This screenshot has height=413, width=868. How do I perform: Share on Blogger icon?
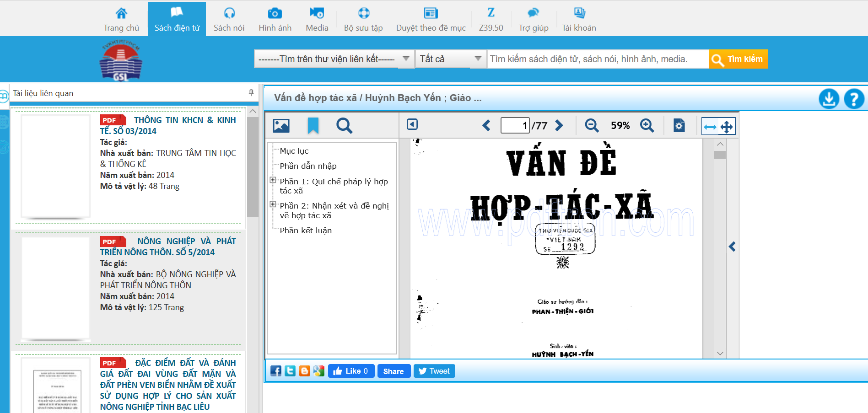pos(305,371)
